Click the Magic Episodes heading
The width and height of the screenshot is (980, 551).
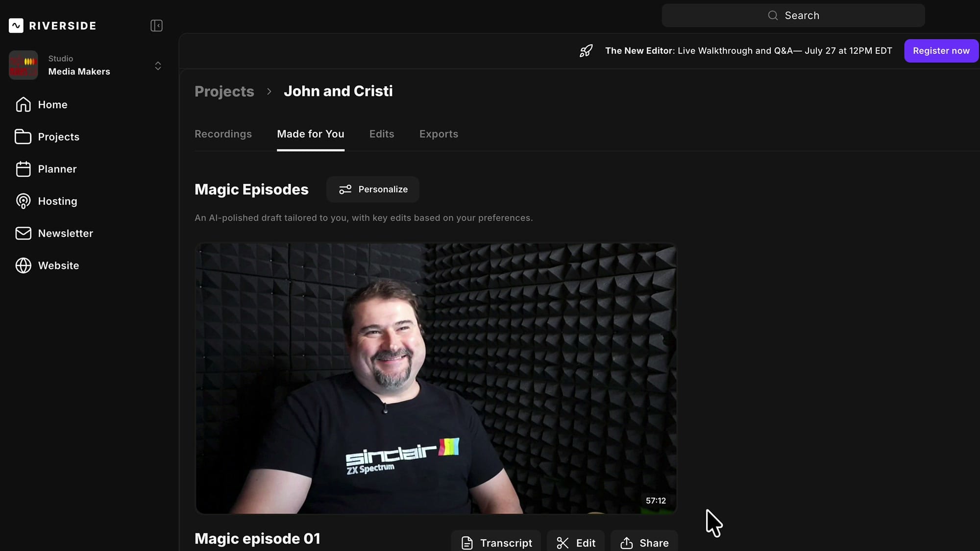[x=251, y=190]
